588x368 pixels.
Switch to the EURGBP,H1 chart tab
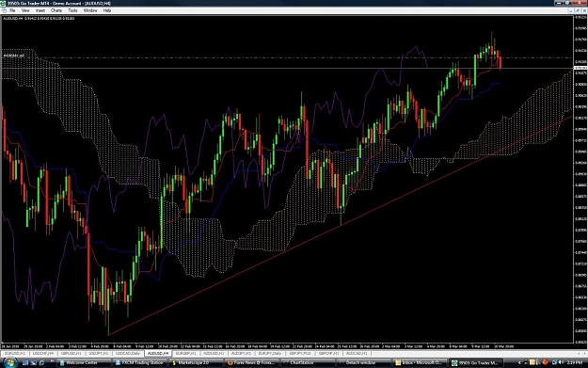pyautogui.click(x=186, y=353)
